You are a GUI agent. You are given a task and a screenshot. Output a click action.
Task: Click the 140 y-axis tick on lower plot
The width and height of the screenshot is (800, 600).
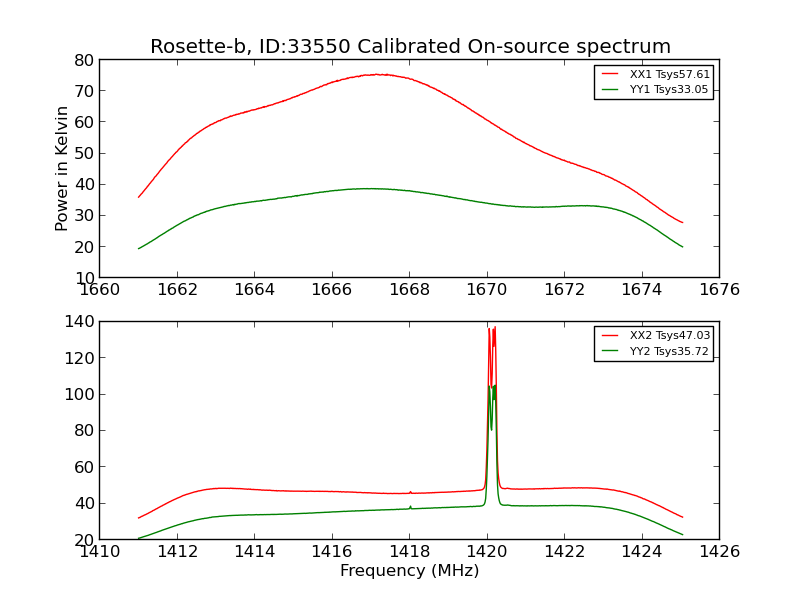80,321
